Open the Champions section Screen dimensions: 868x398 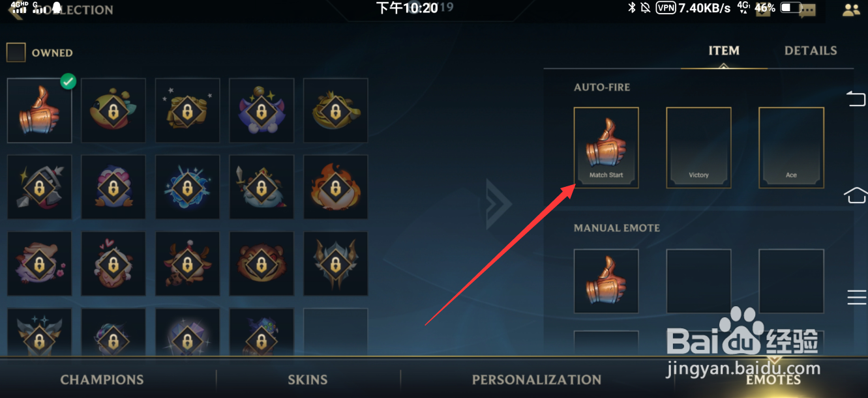pyautogui.click(x=102, y=380)
